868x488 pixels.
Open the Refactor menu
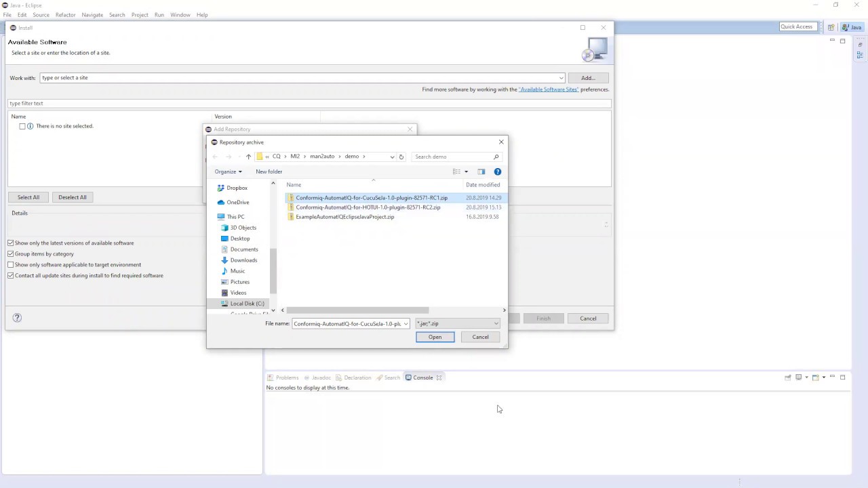pyautogui.click(x=65, y=15)
